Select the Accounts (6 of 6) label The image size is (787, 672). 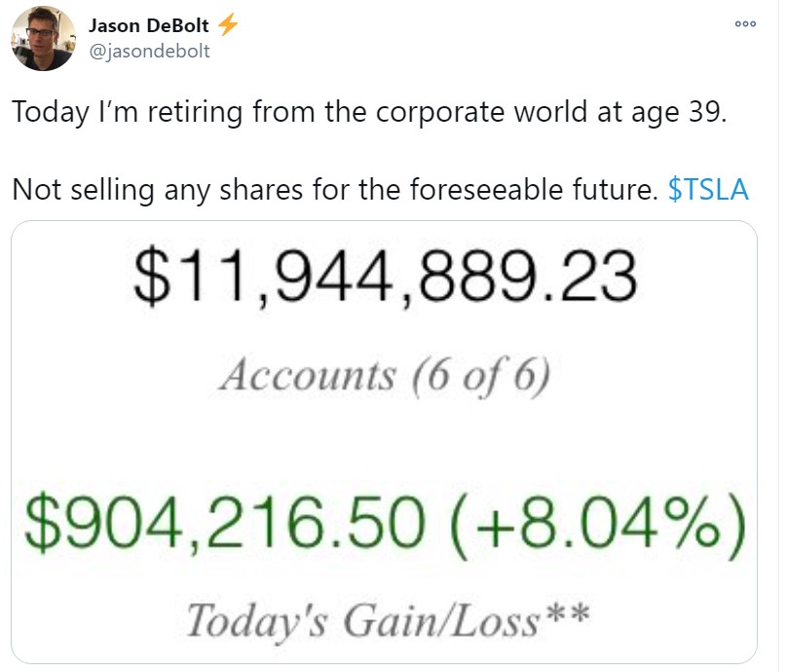point(385,376)
